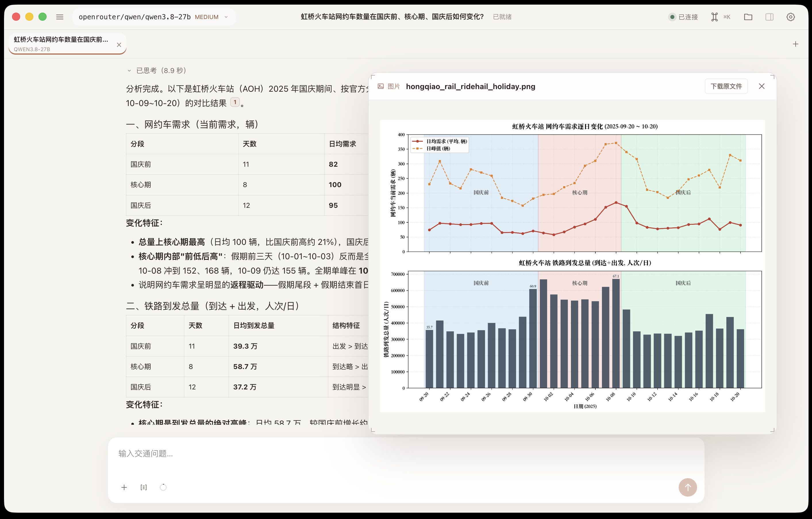Close the 虹桥火车站 conversation tab
The height and width of the screenshot is (519, 812).
119,45
